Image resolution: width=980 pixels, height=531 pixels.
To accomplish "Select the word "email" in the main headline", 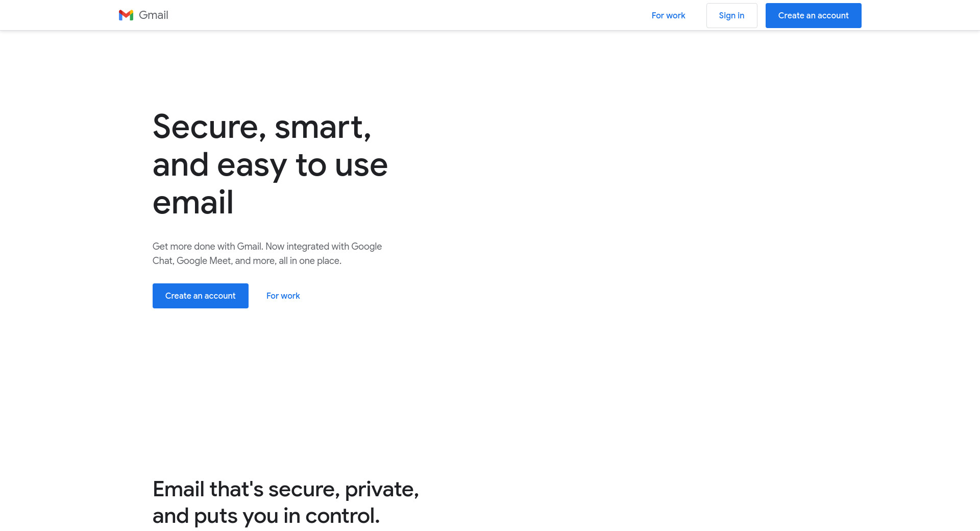I will click(193, 203).
